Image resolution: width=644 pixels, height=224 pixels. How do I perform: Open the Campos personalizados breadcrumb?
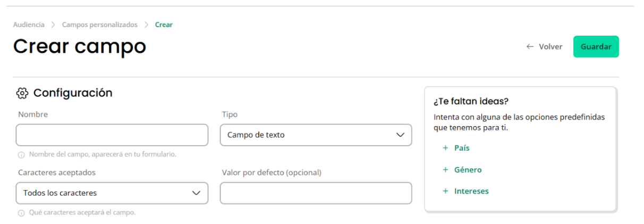click(x=100, y=24)
